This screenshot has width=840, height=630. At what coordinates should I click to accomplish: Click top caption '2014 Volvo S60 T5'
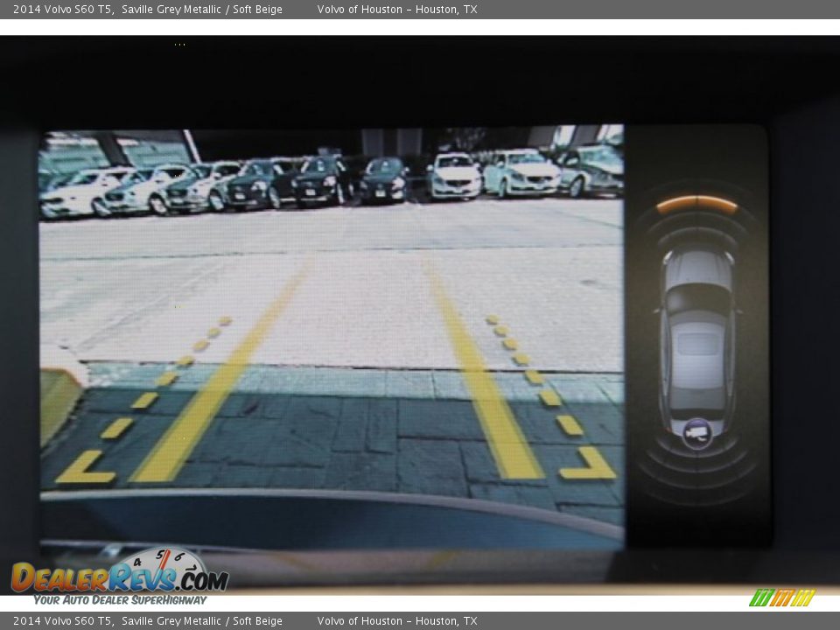(x=63, y=10)
